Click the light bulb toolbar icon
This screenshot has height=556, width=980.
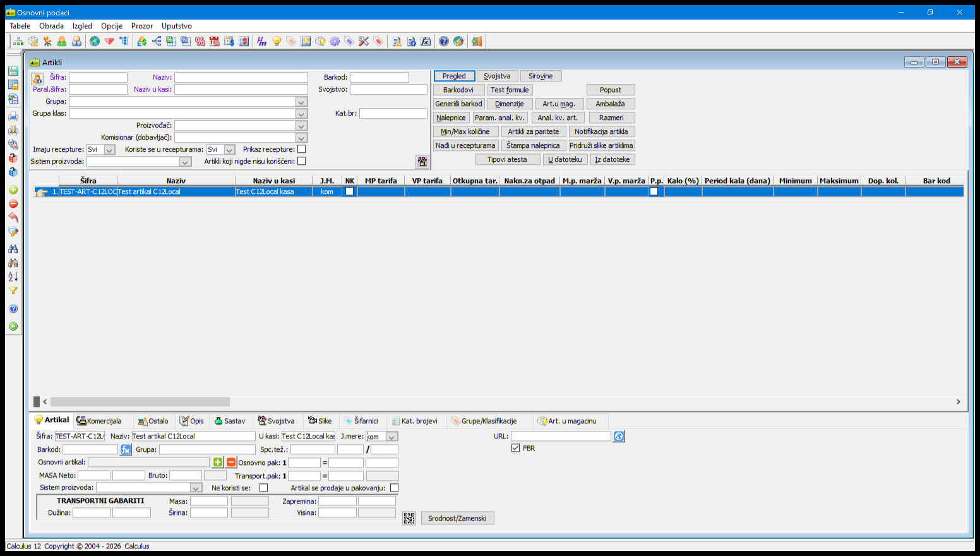(277, 41)
